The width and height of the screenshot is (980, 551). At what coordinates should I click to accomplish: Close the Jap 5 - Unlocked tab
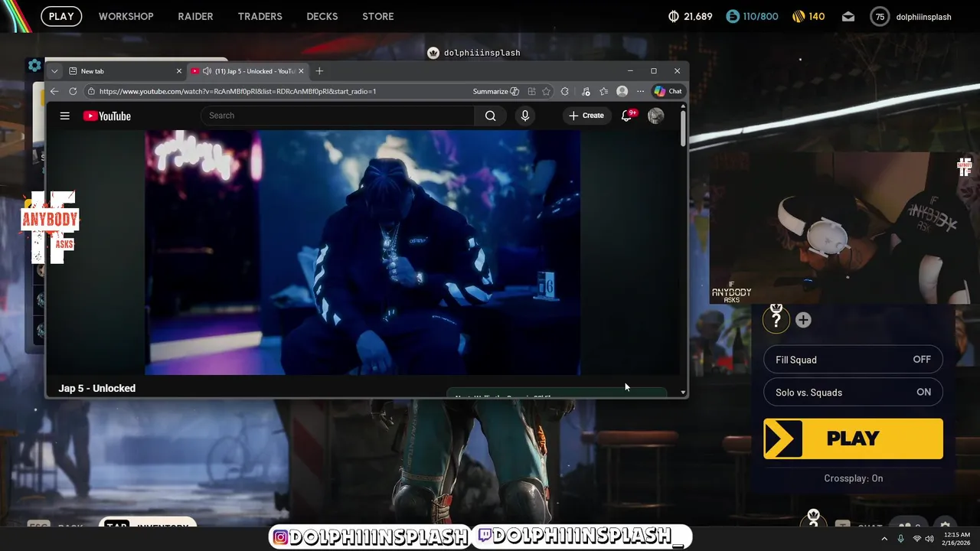(301, 71)
